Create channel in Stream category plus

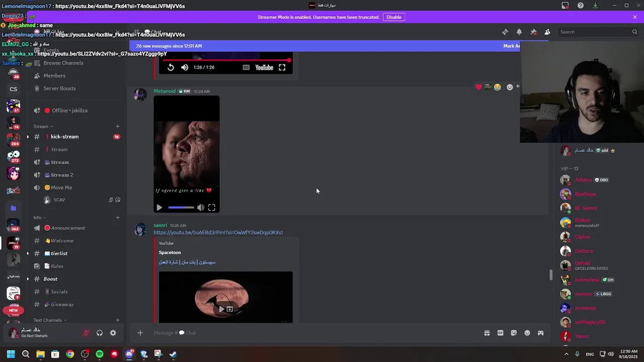pyautogui.click(x=118, y=126)
